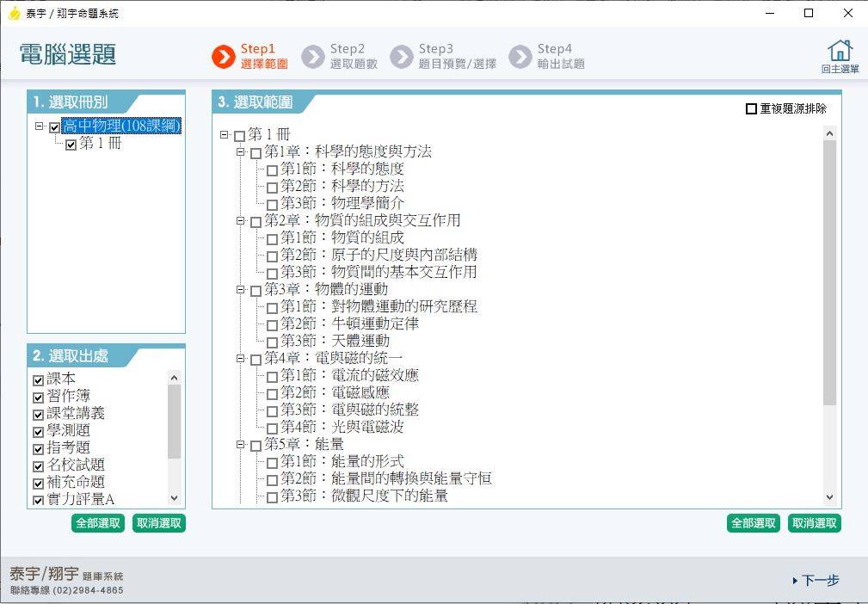
Task: Click the Step4 grey arrow icon
Action: pos(520,57)
